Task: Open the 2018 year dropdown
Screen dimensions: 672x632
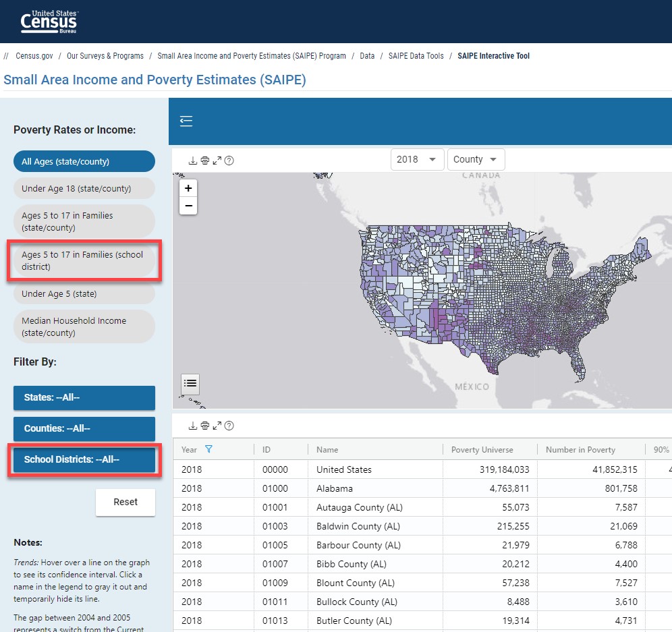Action: [417, 159]
